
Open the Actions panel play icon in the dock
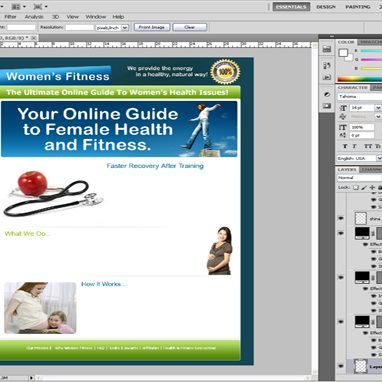coord(327,77)
